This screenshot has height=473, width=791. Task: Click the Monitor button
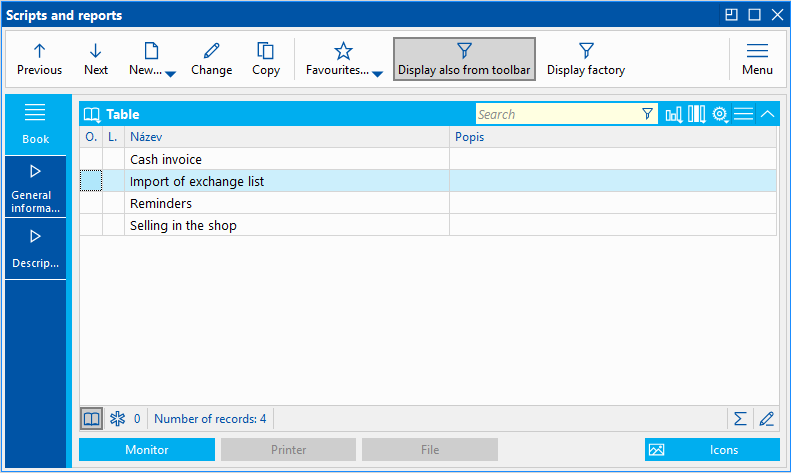tap(147, 449)
